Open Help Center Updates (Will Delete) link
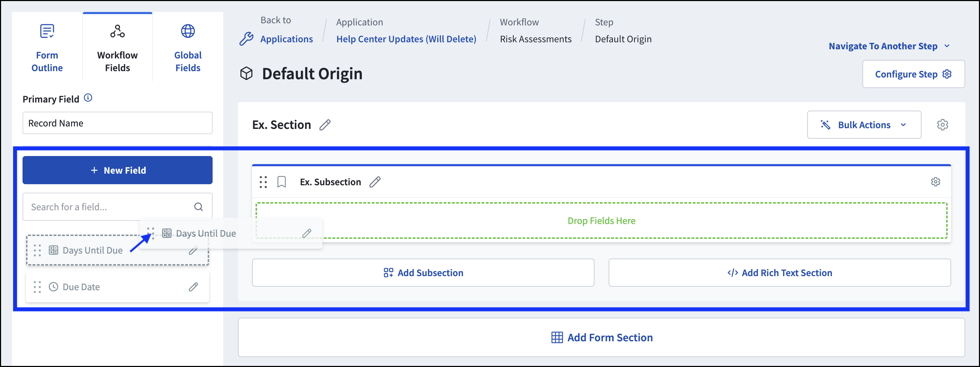 pyautogui.click(x=406, y=39)
